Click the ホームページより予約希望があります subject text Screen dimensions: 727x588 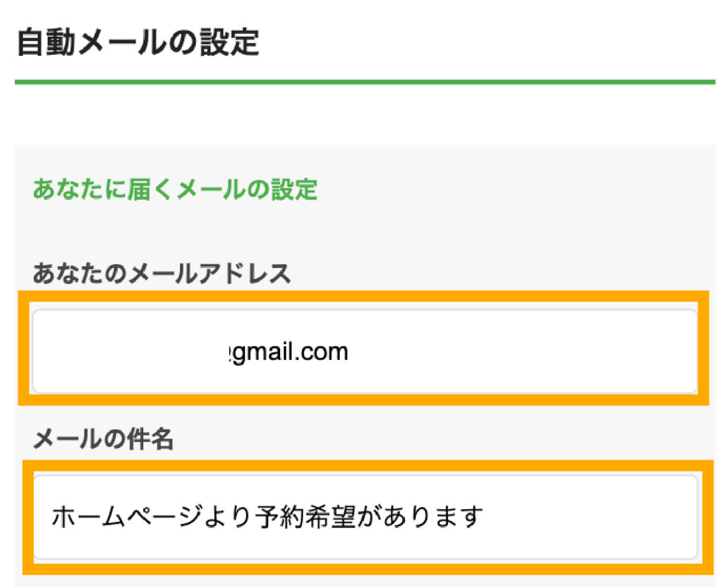267,516
